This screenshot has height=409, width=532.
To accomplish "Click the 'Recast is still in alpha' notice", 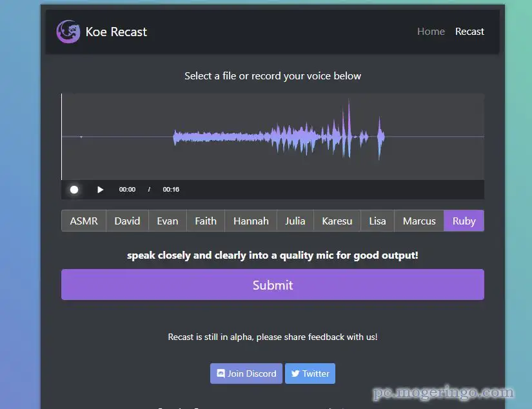I will click(273, 337).
